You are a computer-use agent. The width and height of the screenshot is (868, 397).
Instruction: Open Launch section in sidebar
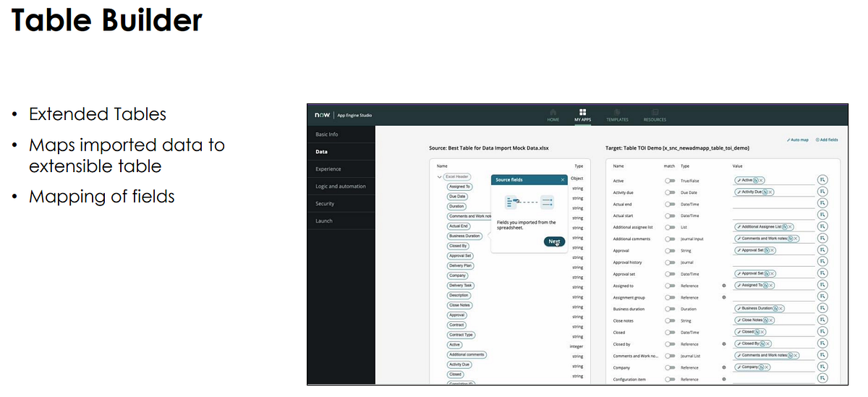[341, 221]
